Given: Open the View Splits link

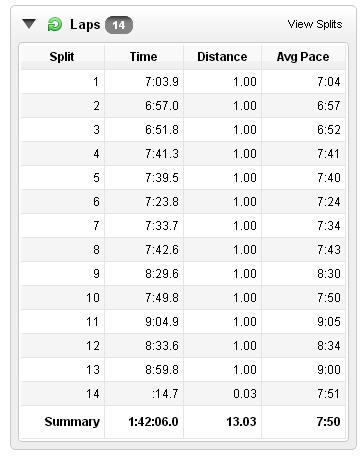Looking at the screenshot, I should tap(315, 24).
